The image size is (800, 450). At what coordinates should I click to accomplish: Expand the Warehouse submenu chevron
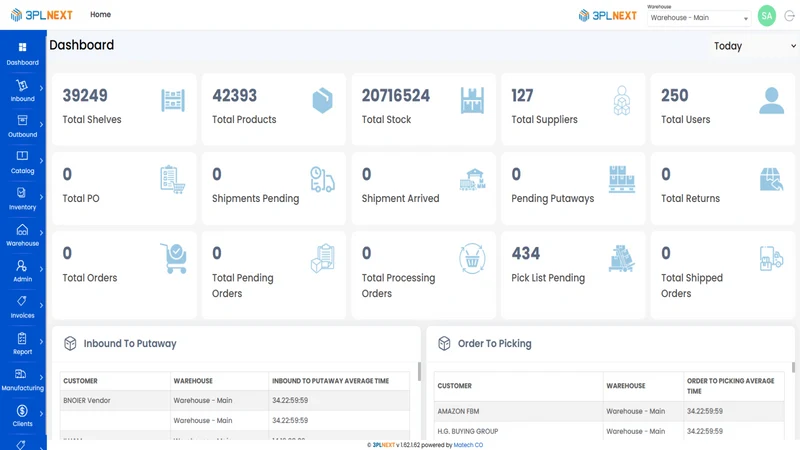pos(41,233)
